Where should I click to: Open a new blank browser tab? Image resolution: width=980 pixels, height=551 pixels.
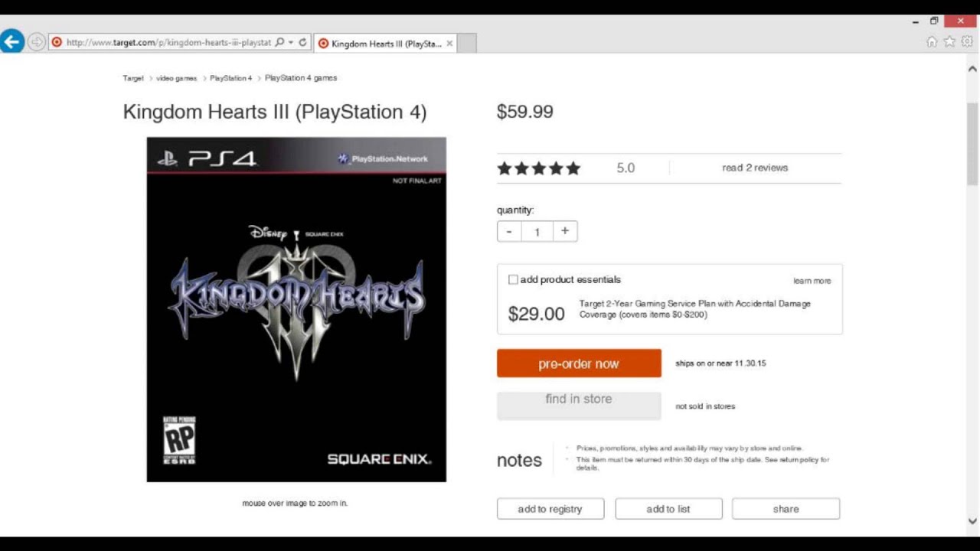click(466, 44)
